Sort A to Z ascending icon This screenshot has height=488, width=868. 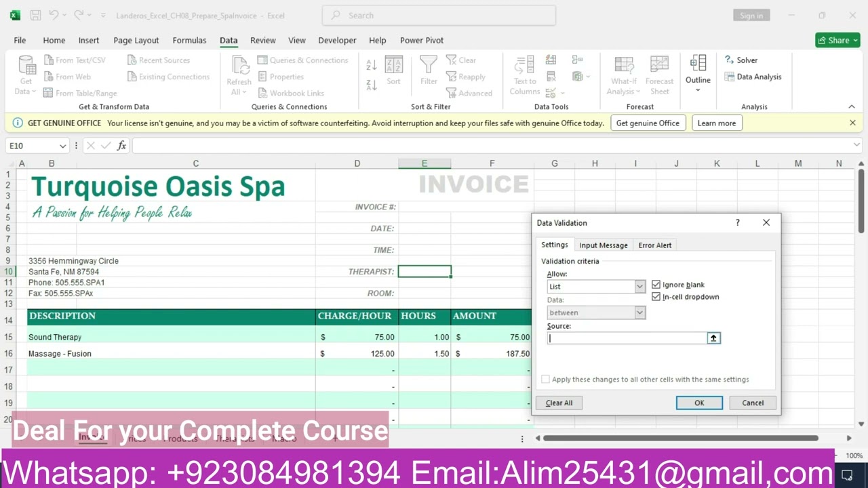click(x=372, y=65)
